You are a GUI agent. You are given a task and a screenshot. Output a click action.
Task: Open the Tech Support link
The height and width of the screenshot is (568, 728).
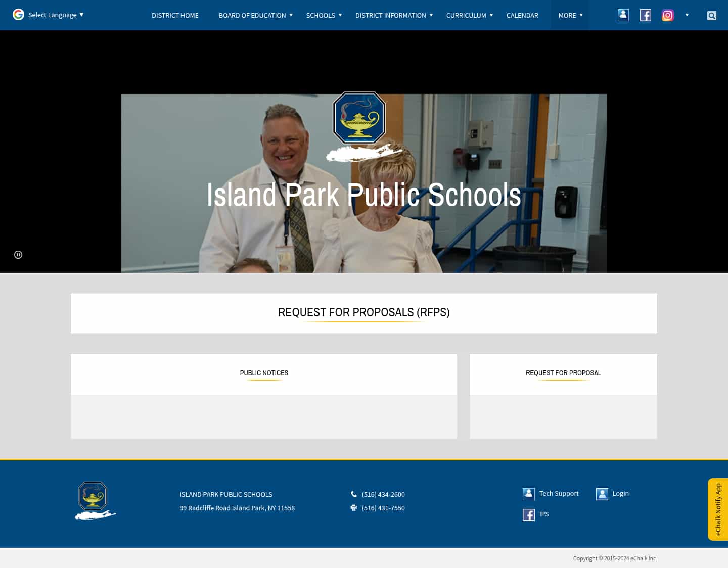point(559,493)
